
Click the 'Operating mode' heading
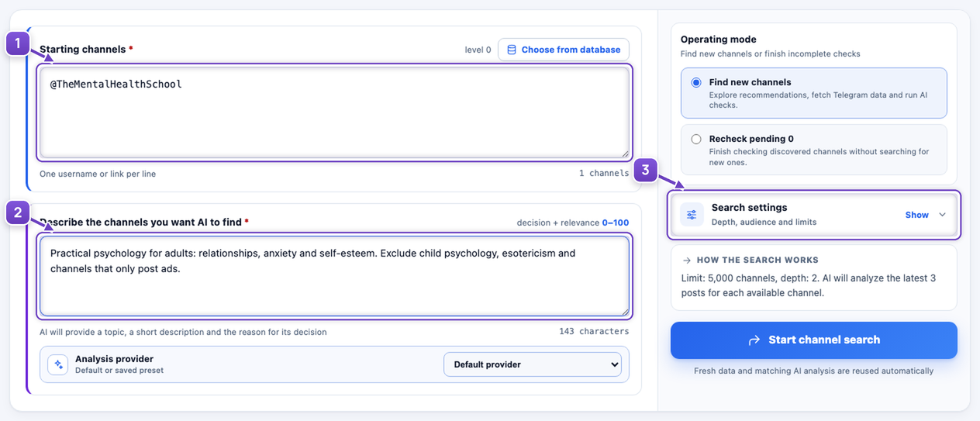tap(719, 40)
